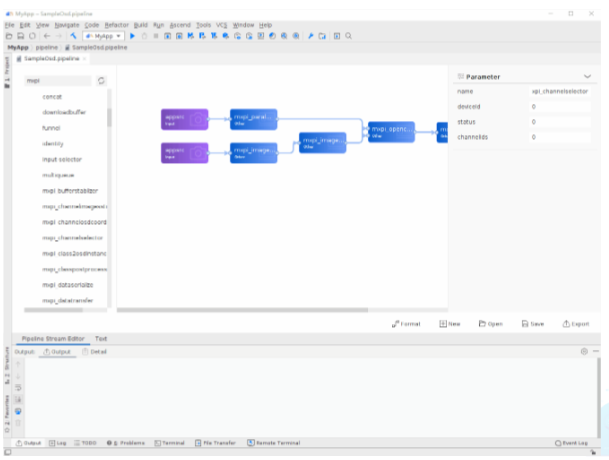Navigate forward with the right arrow icon

coord(59,36)
